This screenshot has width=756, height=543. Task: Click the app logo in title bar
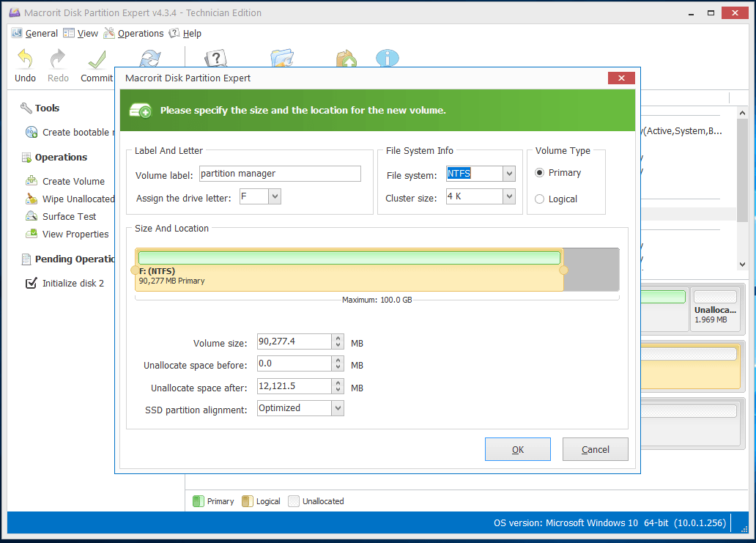[15, 12]
